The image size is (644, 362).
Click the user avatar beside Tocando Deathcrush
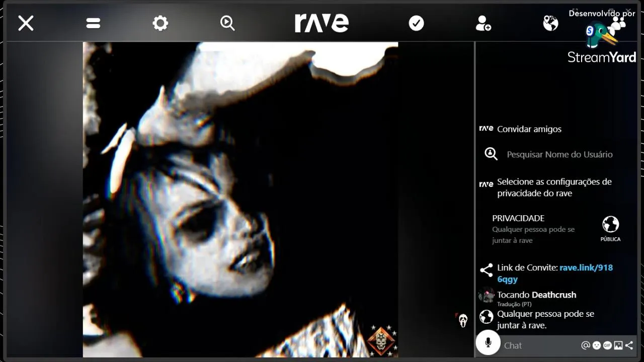pos(487,295)
